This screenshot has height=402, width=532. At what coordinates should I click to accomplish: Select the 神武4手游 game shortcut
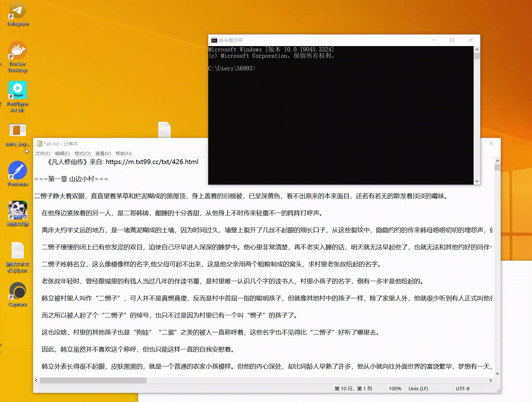[x=17, y=214]
